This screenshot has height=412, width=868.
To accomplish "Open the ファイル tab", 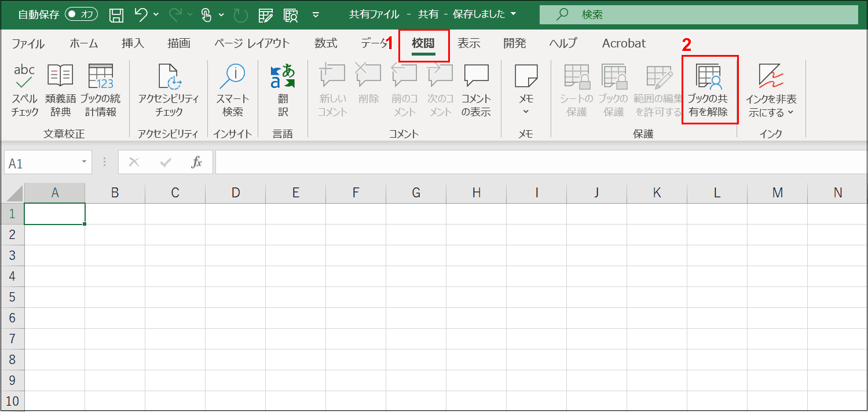I will pyautogui.click(x=28, y=43).
